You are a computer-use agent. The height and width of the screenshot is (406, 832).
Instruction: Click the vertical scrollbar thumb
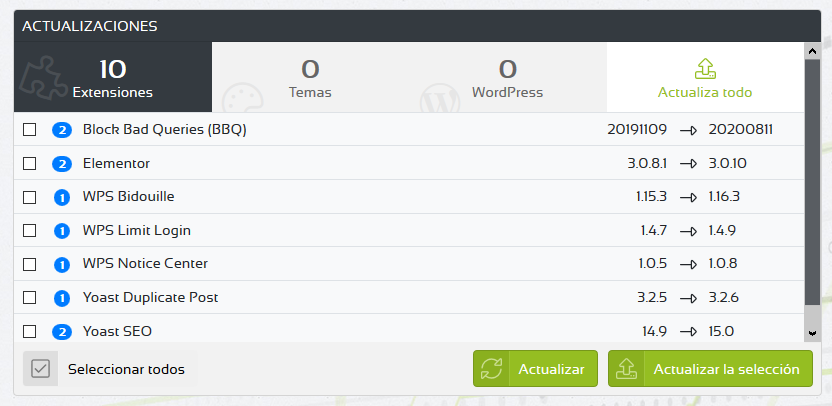point(812,182)
